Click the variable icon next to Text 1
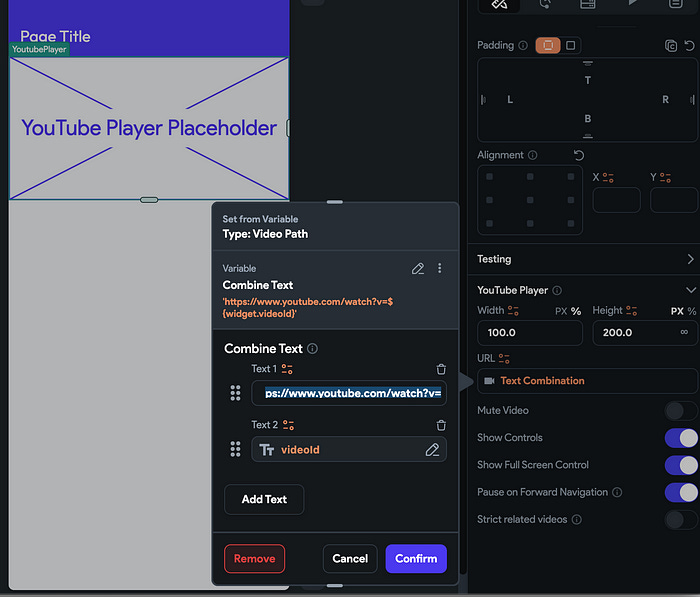The height and width of the screenshot is (597, 700). 287,369
